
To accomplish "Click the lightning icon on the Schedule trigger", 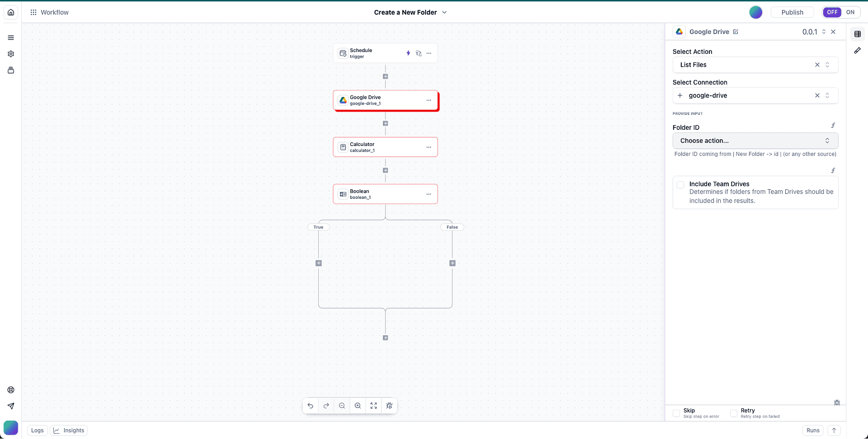I will [408, 53].
